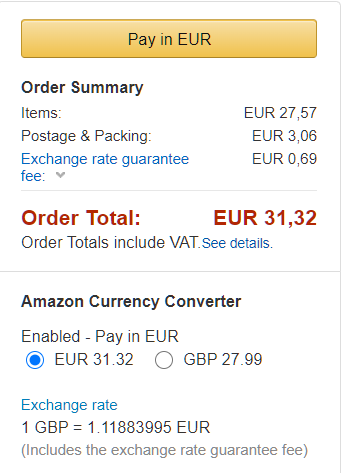Click the Order Summary heading
The image size is (363, 473).
click(82, 88)
